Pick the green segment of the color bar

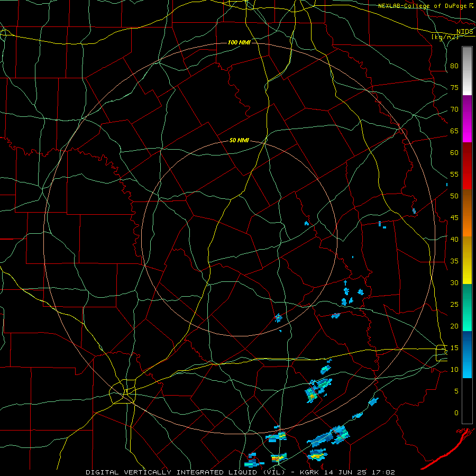point(467,307)
